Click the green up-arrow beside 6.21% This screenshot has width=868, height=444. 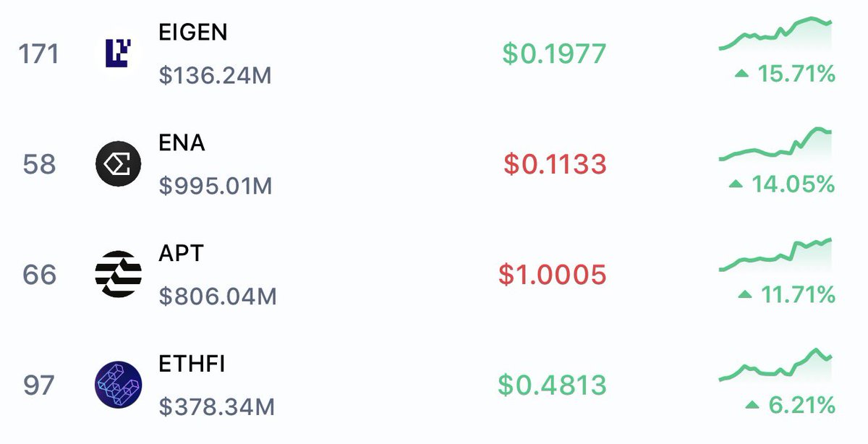pos(753,405)
